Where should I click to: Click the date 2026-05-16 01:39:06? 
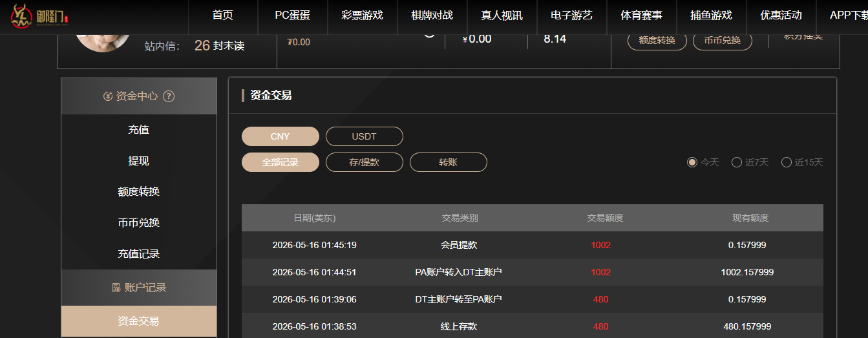315,299
